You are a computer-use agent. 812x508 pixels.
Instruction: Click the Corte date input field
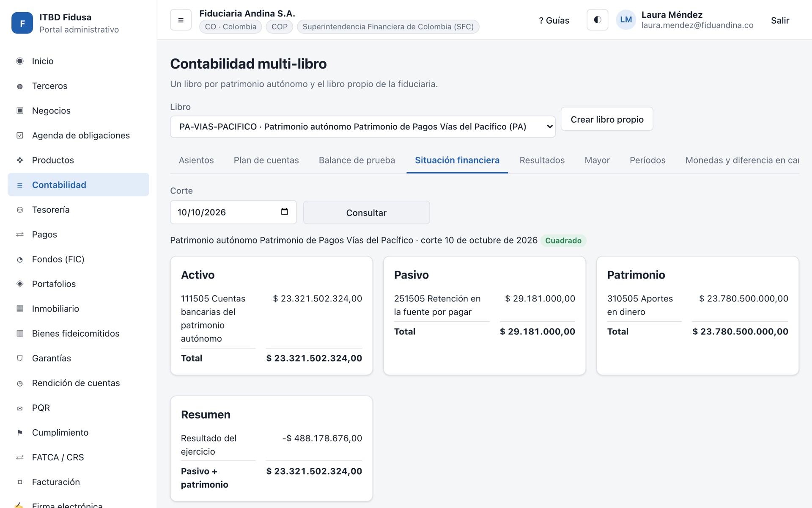pyautogui.click(x=233, y=212)
